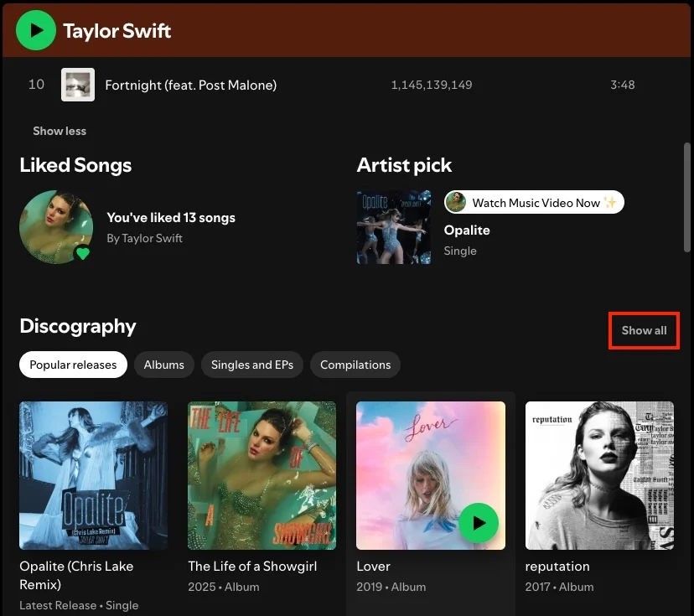This screenshot has width=694, height=616.
Task: Expand the full discography with Show all
Action: pyautogui.click(x=643, y=331)
